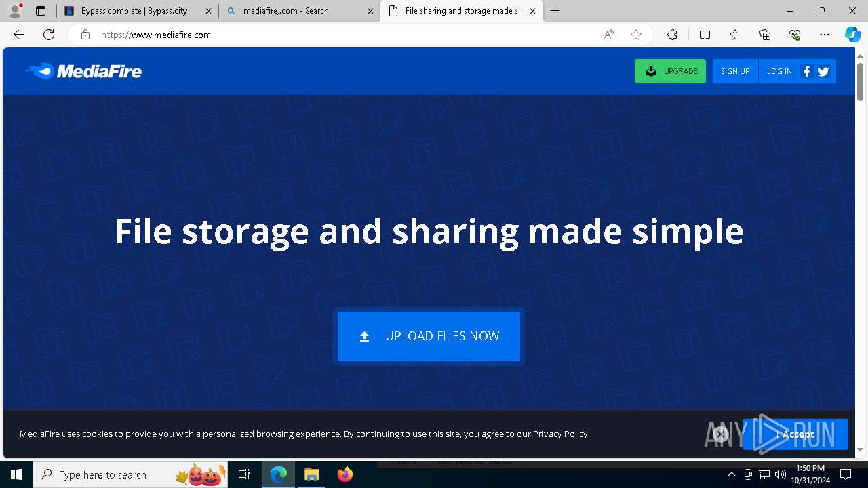Viewport: 868px width, 488px height.
Task: Open Edge Settings and more menu
Action: [825, 35]
